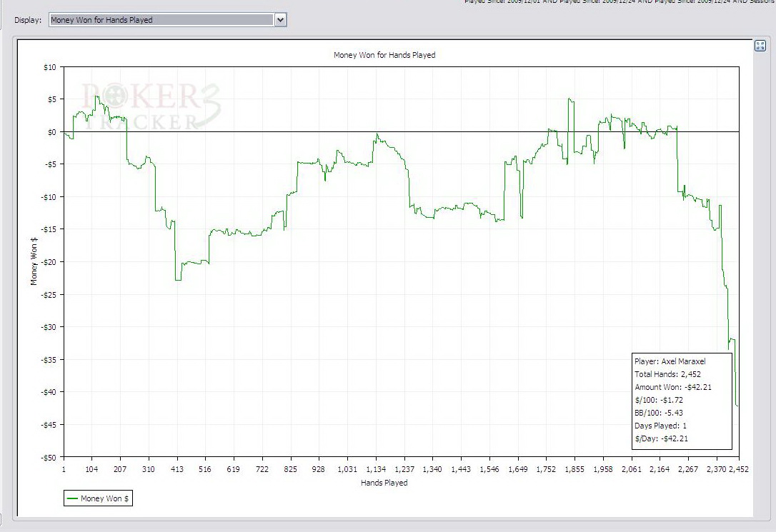
Task: Click the -$25 label on y-axis
Action: tap(49, 295)
